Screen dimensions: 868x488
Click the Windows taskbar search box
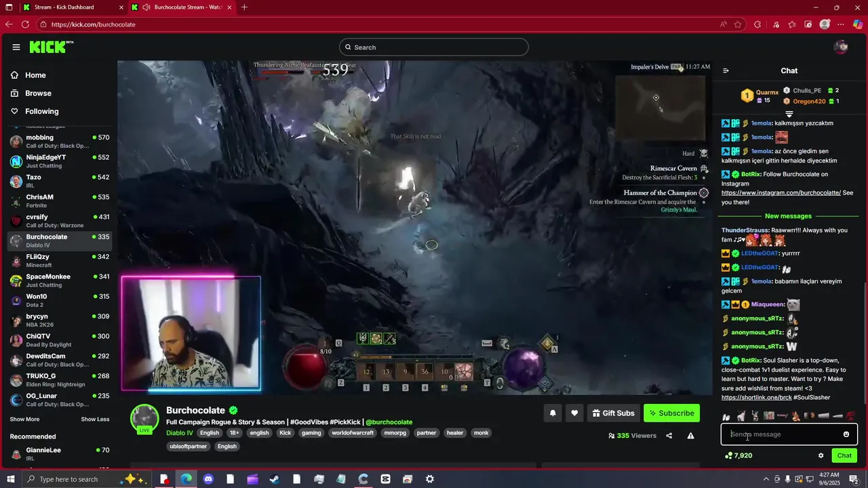coord(88,479)
